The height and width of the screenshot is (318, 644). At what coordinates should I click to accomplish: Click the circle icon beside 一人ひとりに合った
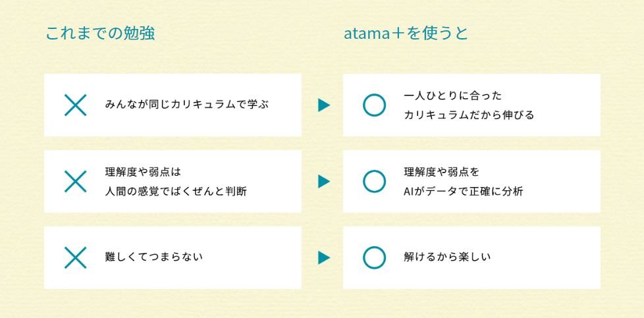tap(374, 105)
